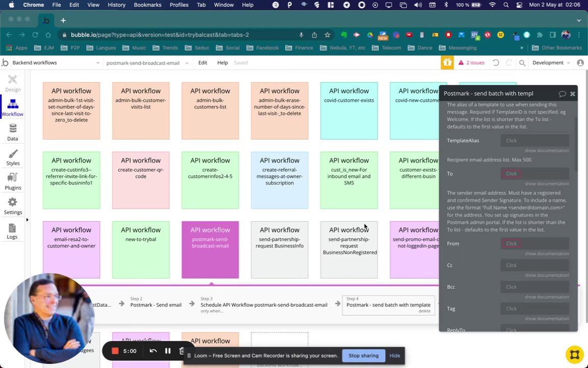Open the View menu

pos(93,5)
